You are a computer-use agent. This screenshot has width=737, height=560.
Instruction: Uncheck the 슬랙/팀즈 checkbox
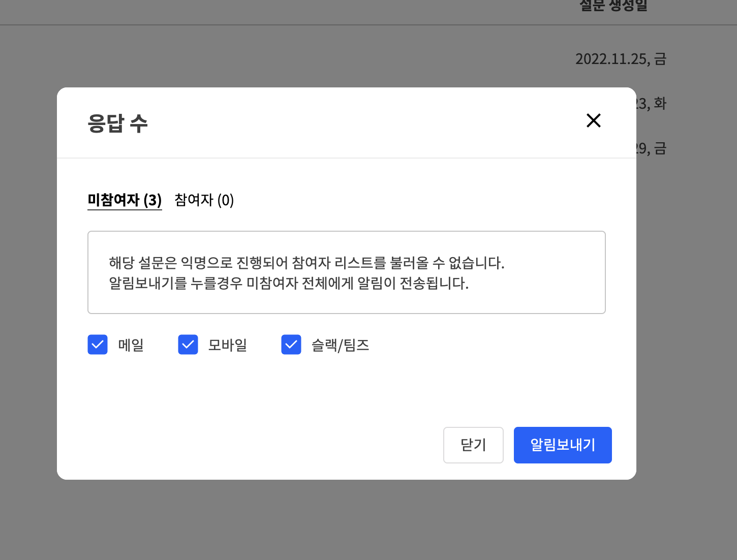291,345
